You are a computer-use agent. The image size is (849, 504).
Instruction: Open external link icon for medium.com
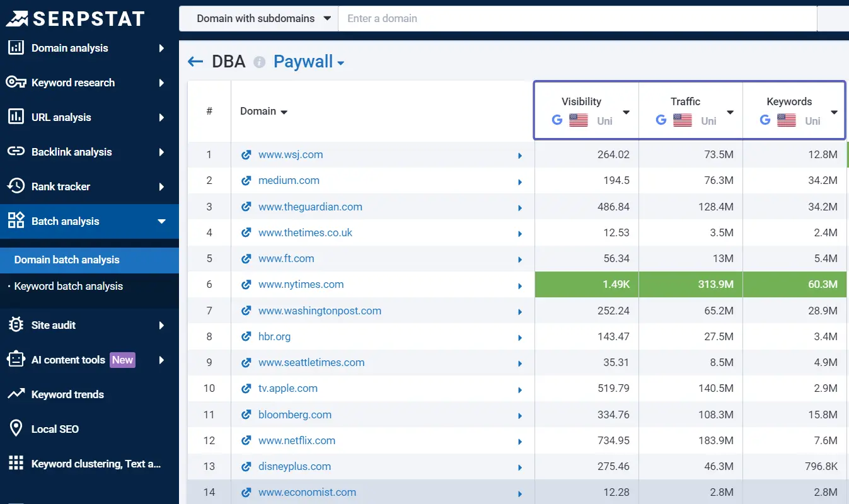[246, 181]
